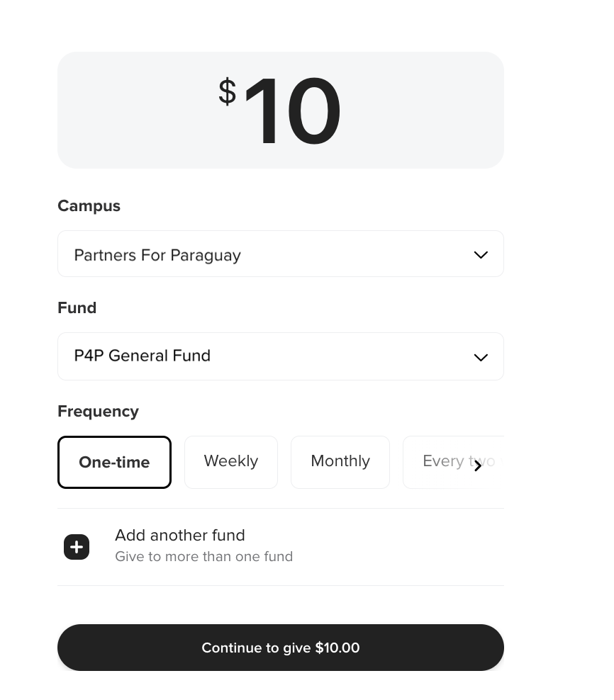
Task: Expand the P4P General Fund dropdown
Action: tap(281, 356)
